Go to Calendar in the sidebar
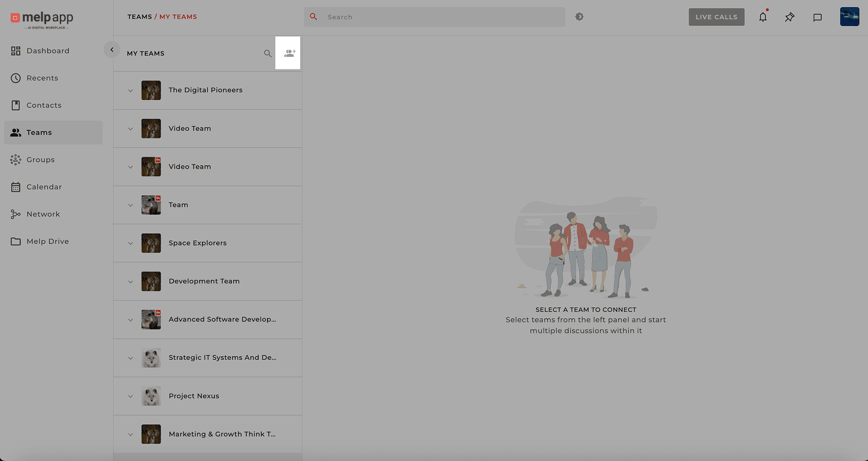 (44, 187)
